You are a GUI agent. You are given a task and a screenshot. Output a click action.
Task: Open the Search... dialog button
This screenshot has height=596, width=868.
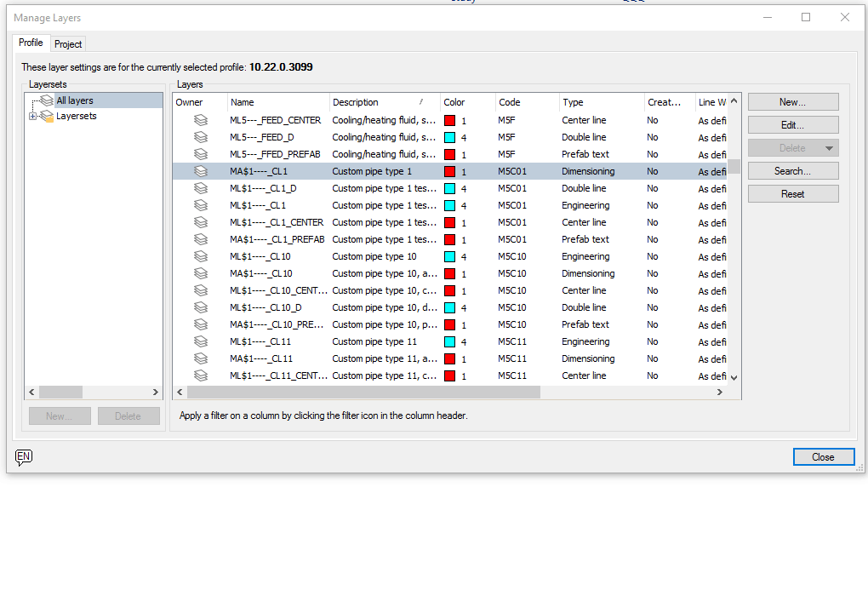793,171
